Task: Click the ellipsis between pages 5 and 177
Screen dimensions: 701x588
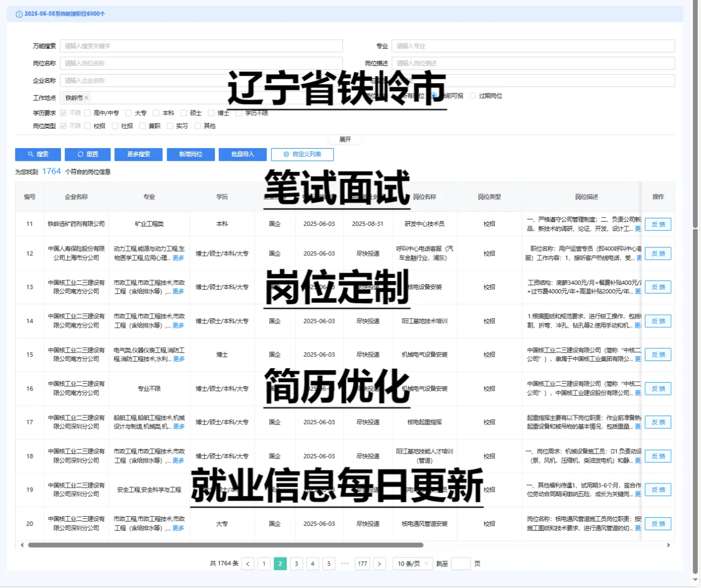Action: pyautogui.click(x=345, y=563)
